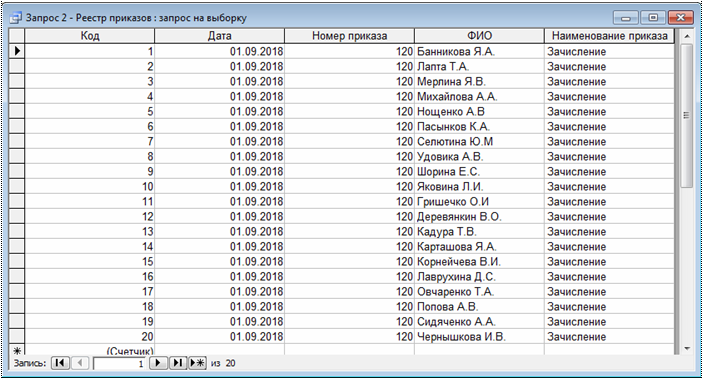Go to the next record button
The image size is (702, 379).
coord(158,363)
